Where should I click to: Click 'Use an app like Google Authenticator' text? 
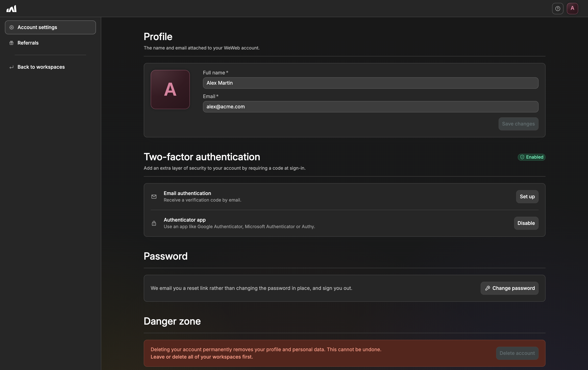click(239, 227)
